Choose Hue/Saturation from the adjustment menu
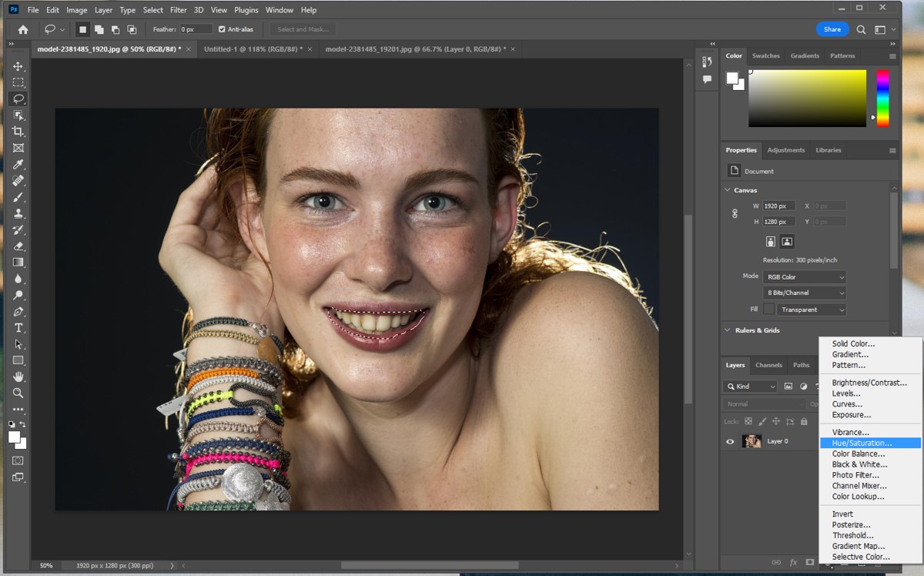This screenshot has width=924, height=576. tap(862, 443)
